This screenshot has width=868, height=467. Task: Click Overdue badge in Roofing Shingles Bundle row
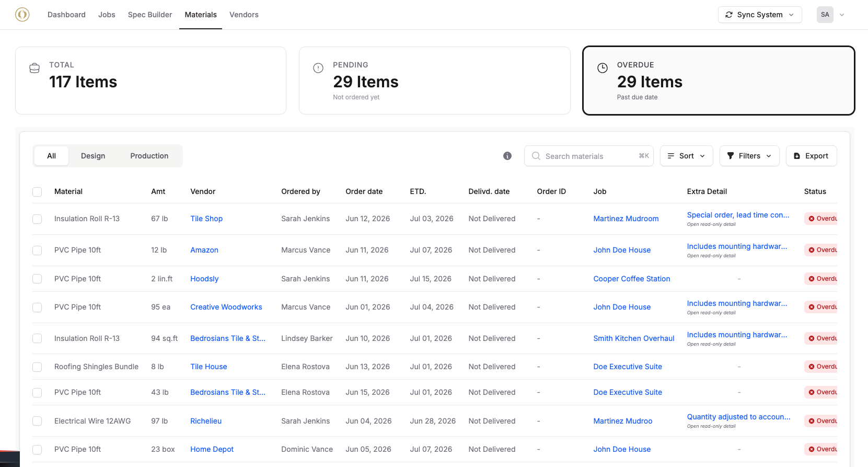point(821,367)
